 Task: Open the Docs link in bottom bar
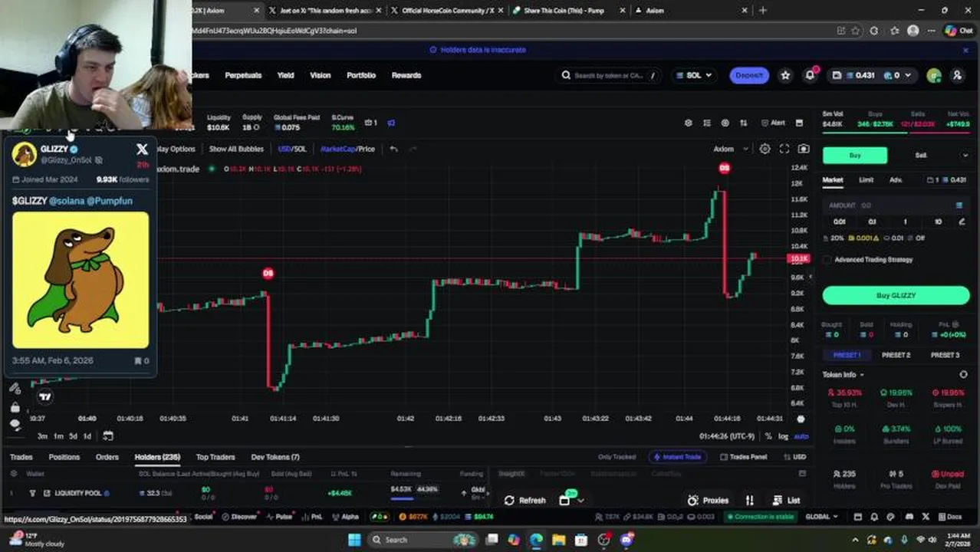click(x=949, y=517)
